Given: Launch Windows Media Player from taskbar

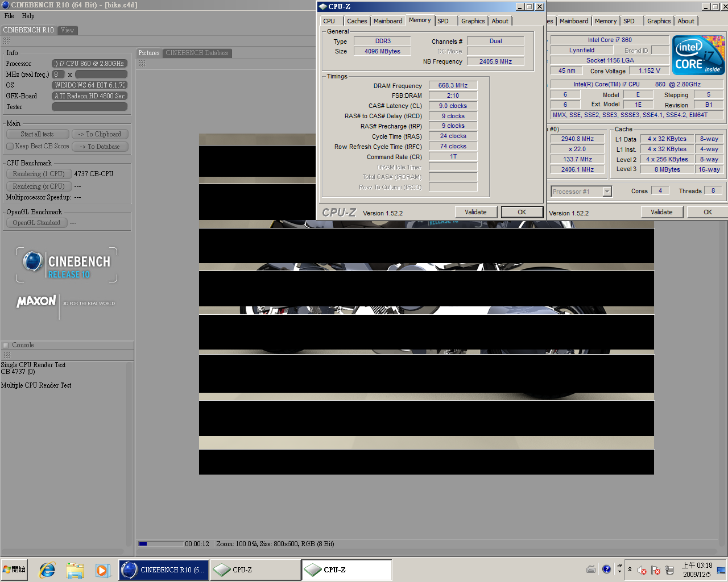Looking at the screenshot, I should pos(102,569).
